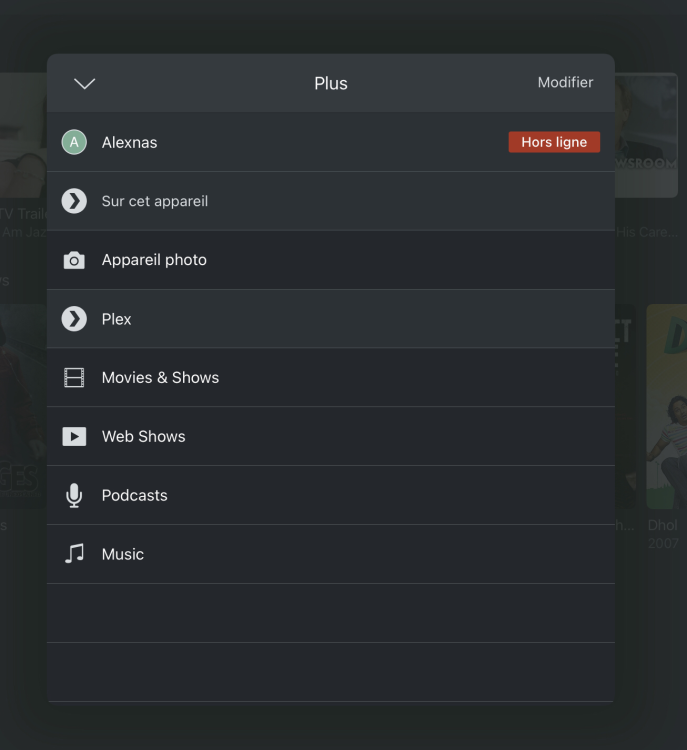Open Movies & Shows
Screen dimensions: 687x750
(331, 378)
